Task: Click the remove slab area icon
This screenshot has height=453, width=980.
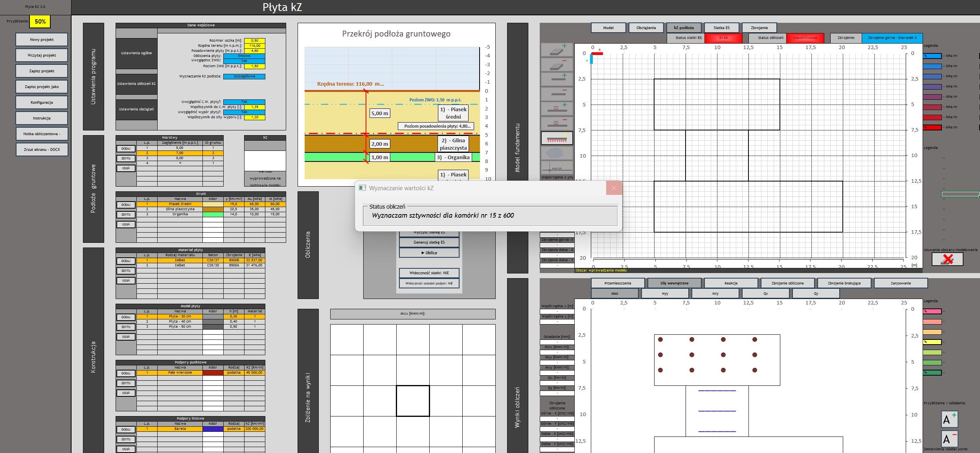Action: click(557, 65)
